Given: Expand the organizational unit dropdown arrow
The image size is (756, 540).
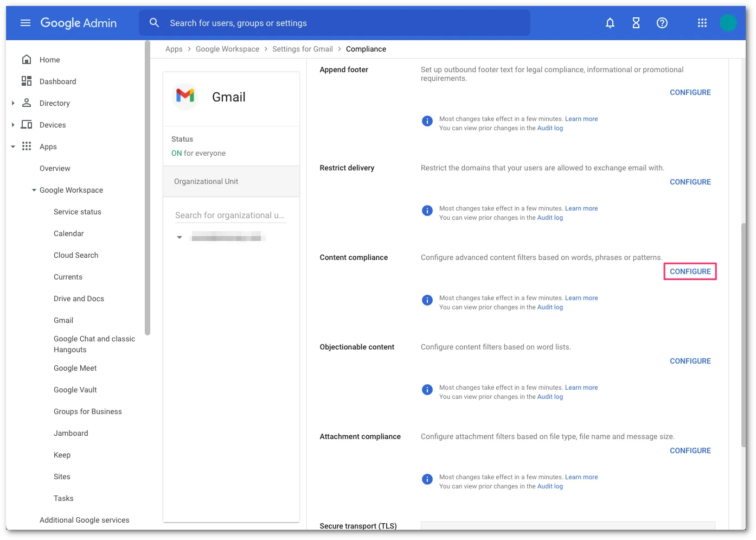Looking at the screenshot, I should (180, 237).
